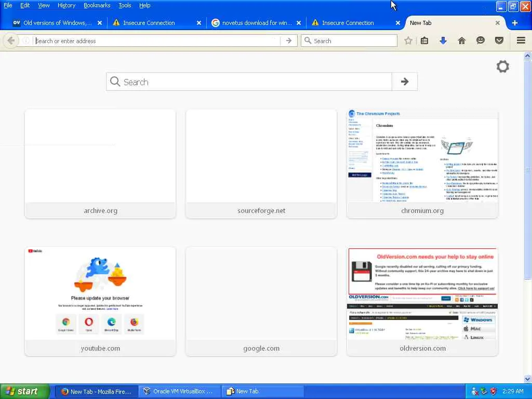Select Oracle VM VirtualBox taskbar button

[179, 392]
